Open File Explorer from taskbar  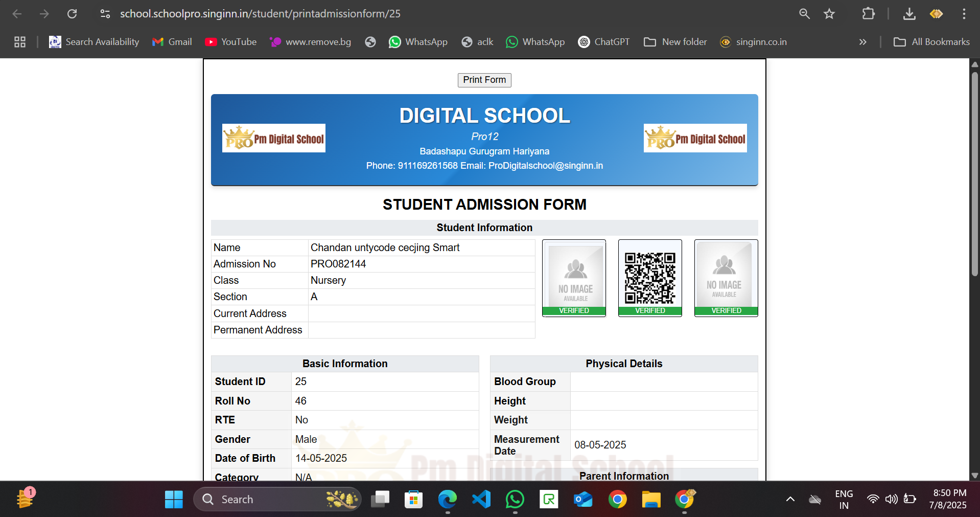[x=651, y=499]
